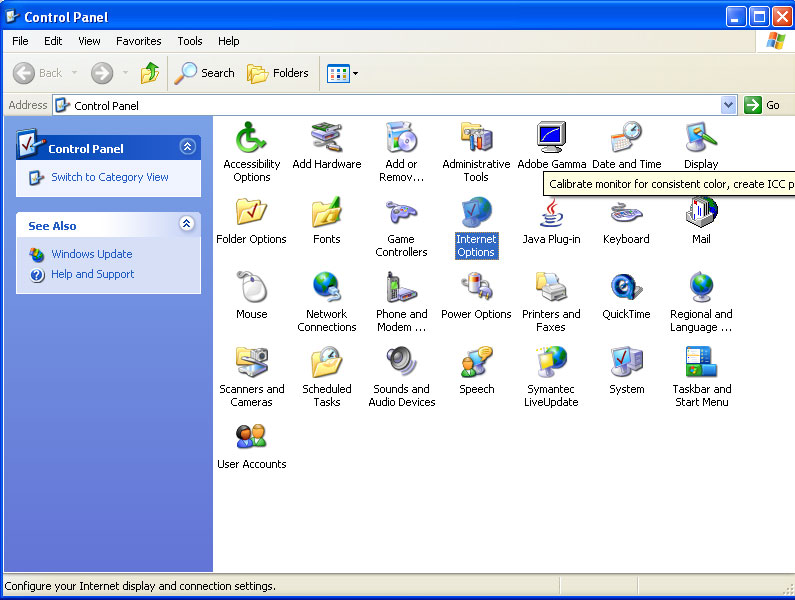
Task: Open the Help and Support link
Action: coord(92,274)
